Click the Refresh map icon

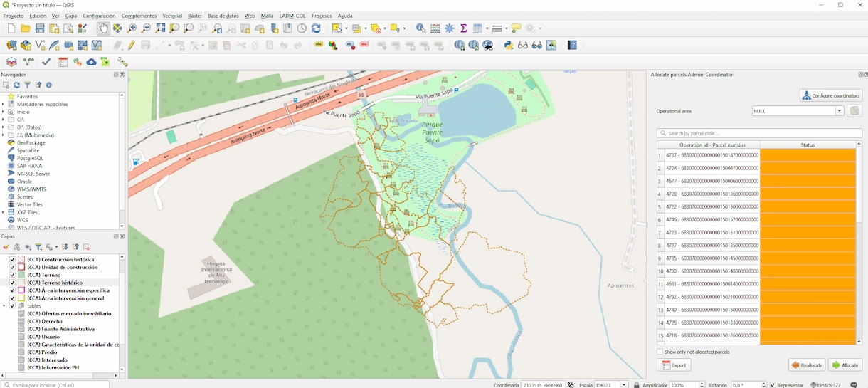(x=316, y=28)
